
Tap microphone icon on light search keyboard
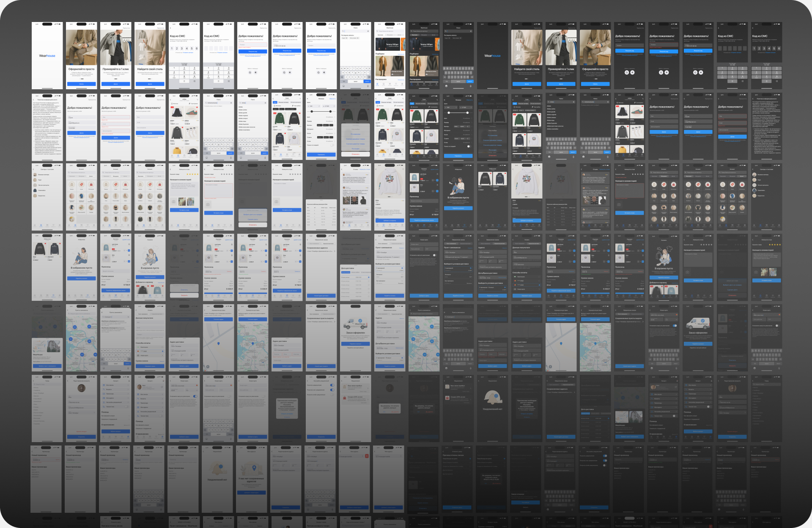pyautogui.click(x=367, y=86)
